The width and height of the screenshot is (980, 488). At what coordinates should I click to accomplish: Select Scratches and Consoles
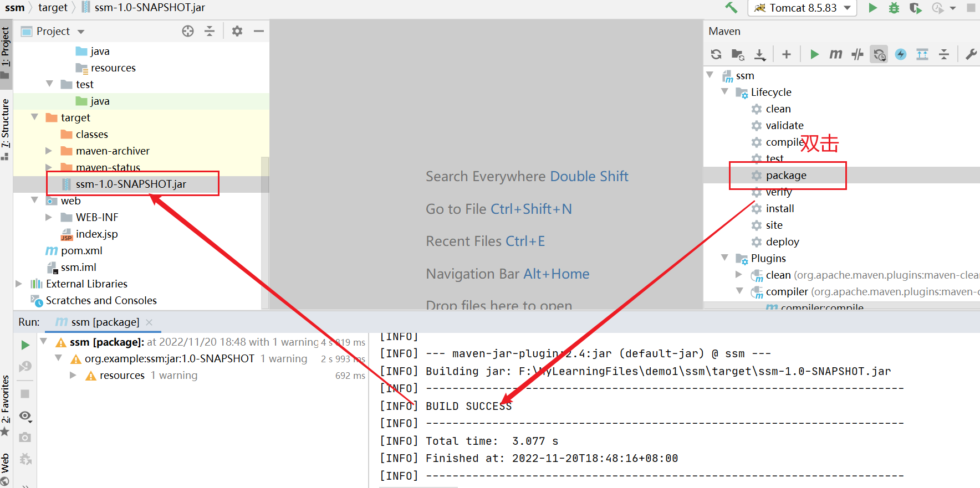tap(101, 301)
